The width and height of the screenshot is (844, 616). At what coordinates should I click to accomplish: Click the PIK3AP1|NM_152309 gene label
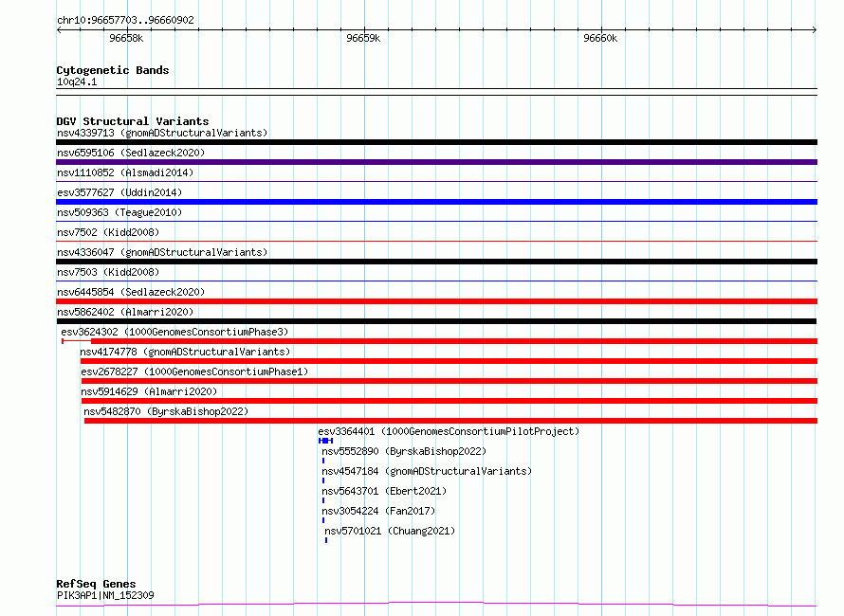pyautogui.click(x=105, y=595)
